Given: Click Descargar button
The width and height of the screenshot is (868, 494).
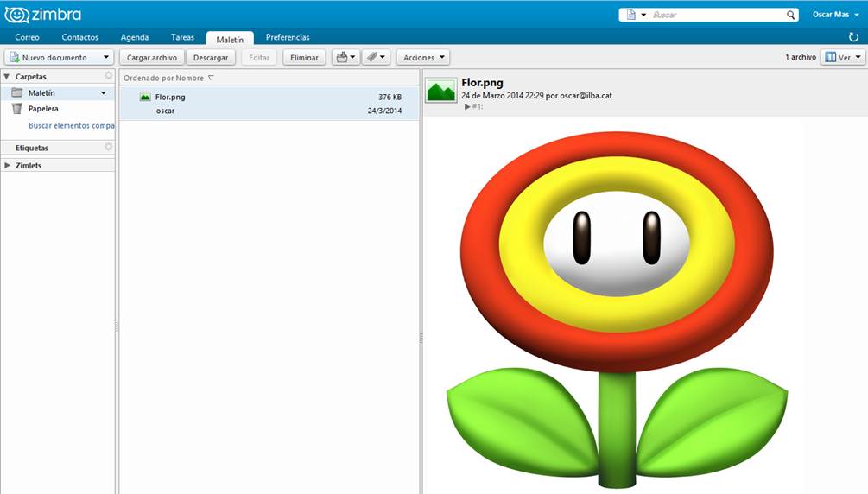Looking at the screenshot, I should [211, 58].
